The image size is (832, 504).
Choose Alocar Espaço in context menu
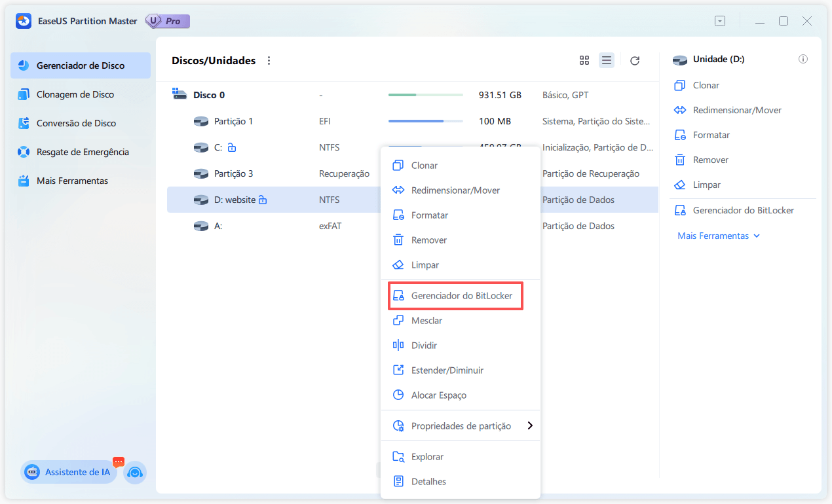pyautogui.click(x=461, y=395)
